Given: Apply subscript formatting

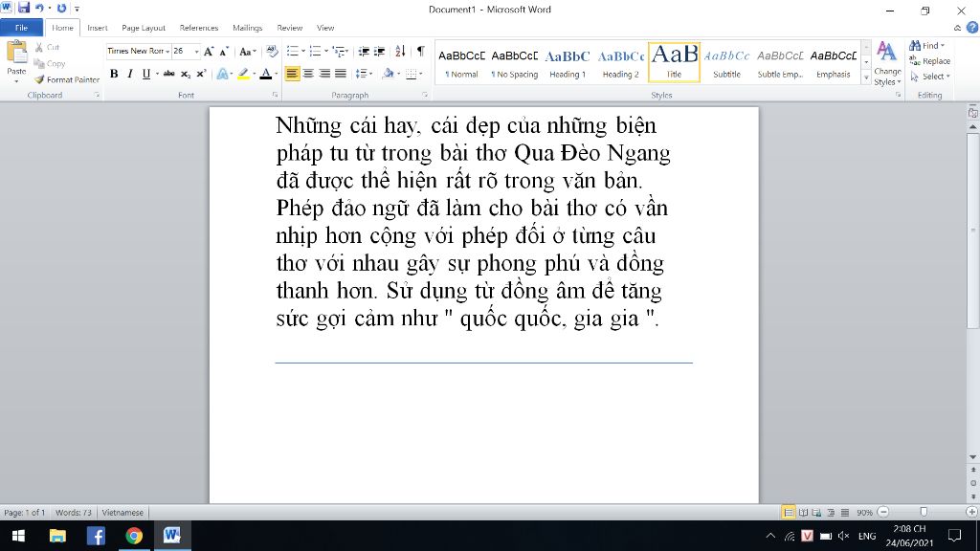Looking at the screenshot, I should [186, 74].
